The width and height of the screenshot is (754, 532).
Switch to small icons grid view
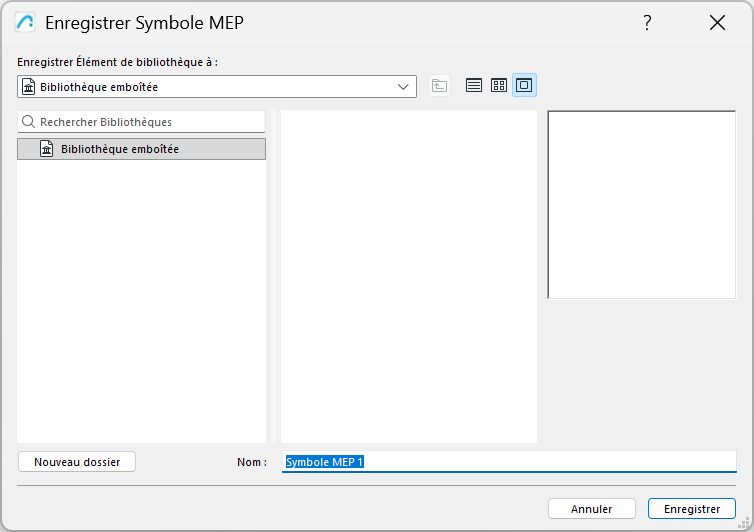499,86
